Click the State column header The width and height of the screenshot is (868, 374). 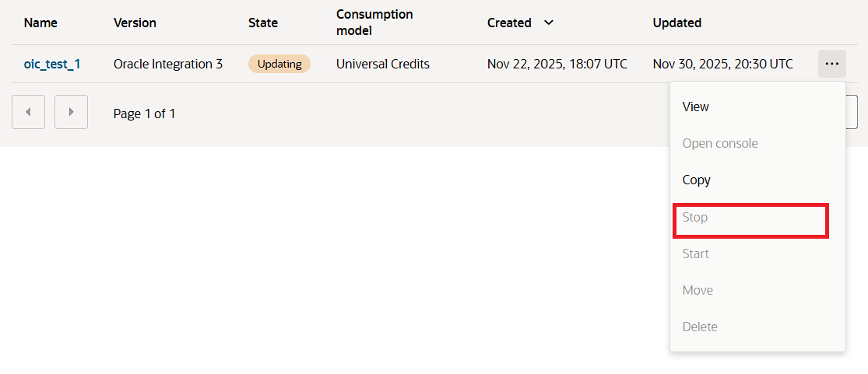pos(263,23)
